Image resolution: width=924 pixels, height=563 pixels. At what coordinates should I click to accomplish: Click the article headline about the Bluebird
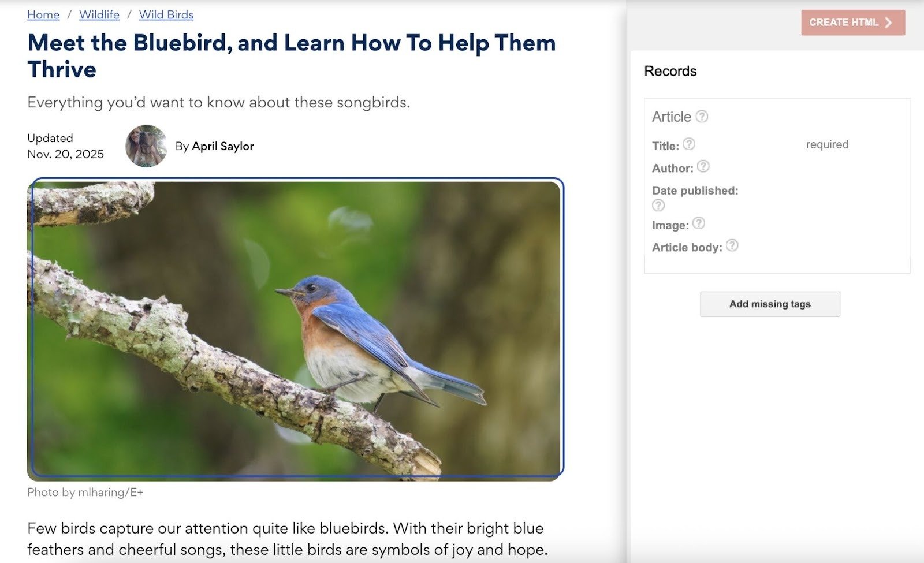pos(292,56)
